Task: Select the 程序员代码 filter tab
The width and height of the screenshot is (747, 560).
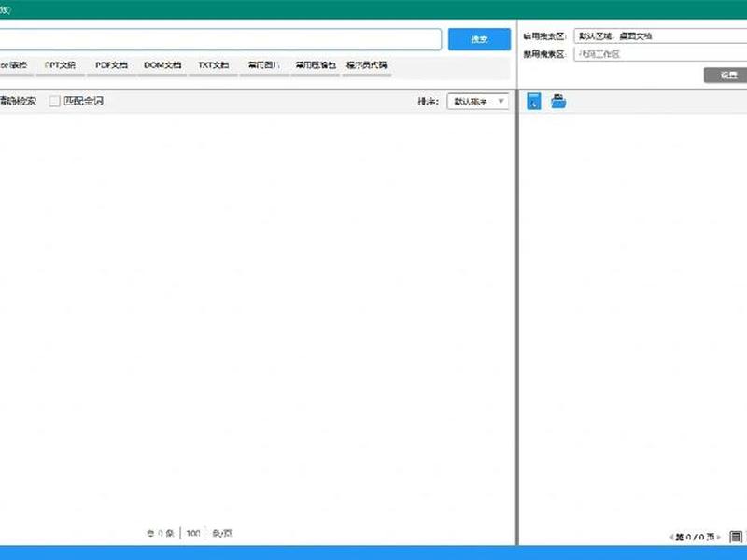Action: coord(366,65)
